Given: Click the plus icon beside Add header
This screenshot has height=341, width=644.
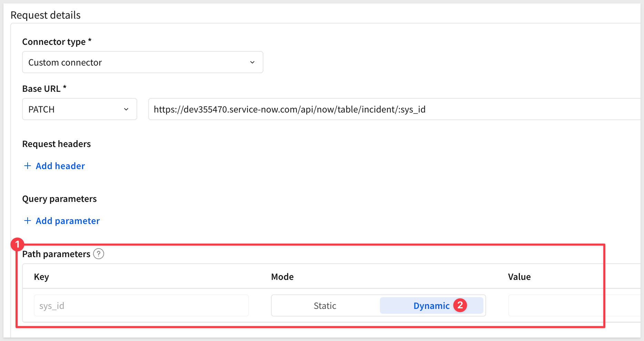Looking at the screenshot, I should point(28,166).
